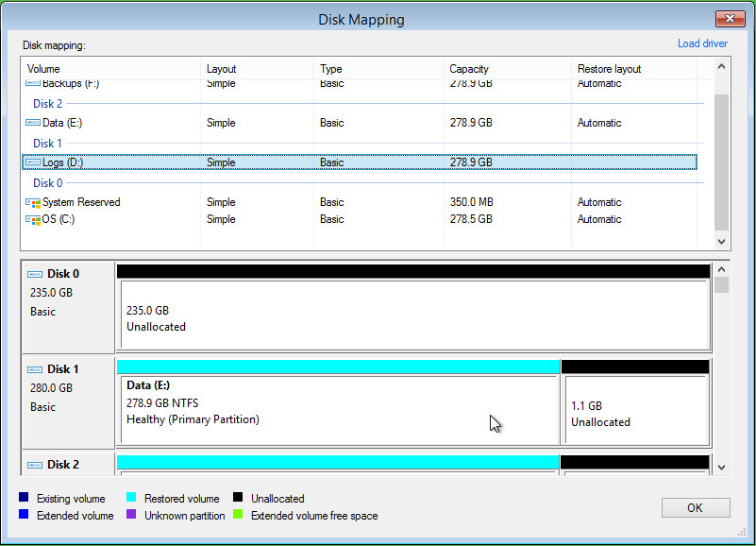756x546 pixels.
Task: Click the System Reserved volume icon
Action: click(33, 202)
